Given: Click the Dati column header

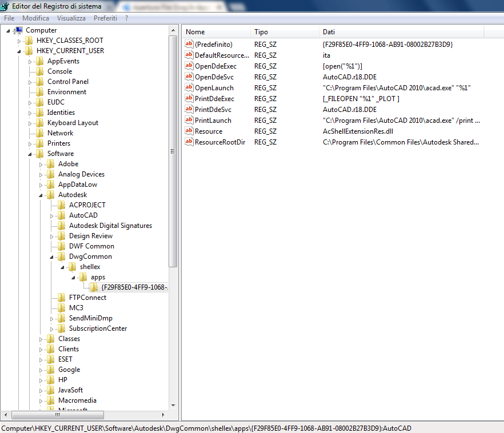Looking at the screenshot, I should 400,32.
